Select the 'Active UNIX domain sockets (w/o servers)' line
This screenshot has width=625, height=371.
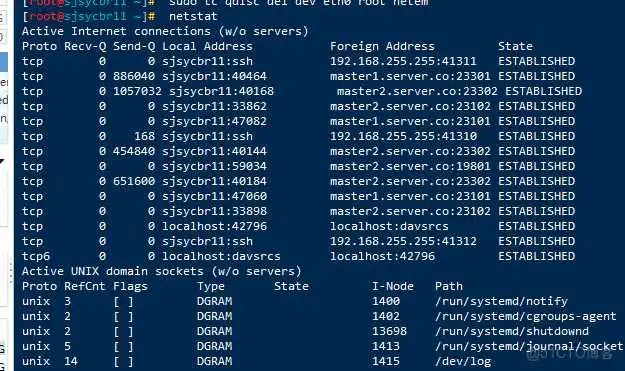(x=161, y=272)
